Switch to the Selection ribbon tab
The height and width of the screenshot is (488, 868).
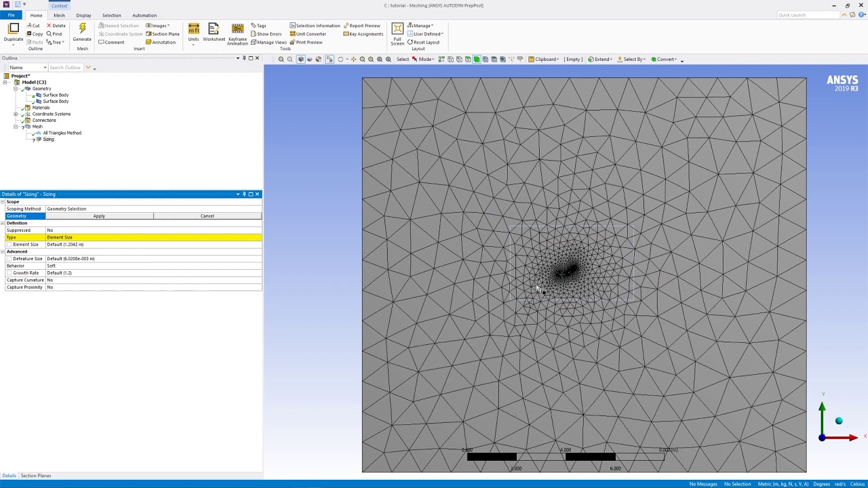(x=111, y=15)
